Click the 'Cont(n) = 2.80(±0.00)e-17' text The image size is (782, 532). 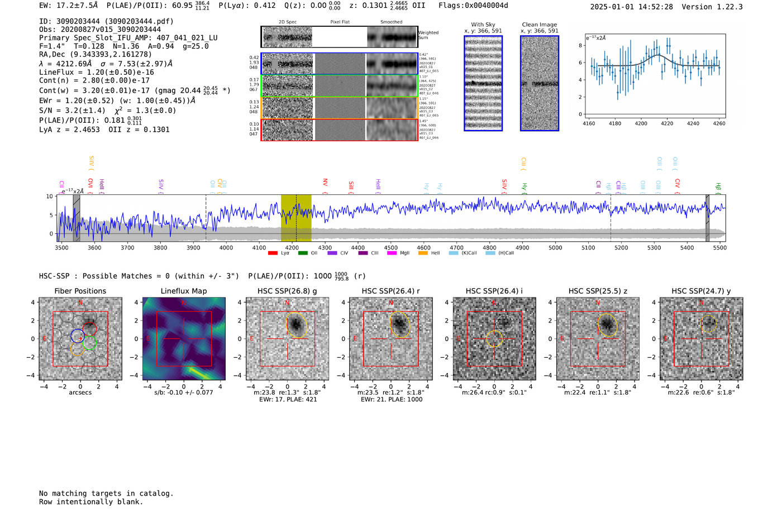[x=94, y=80]
